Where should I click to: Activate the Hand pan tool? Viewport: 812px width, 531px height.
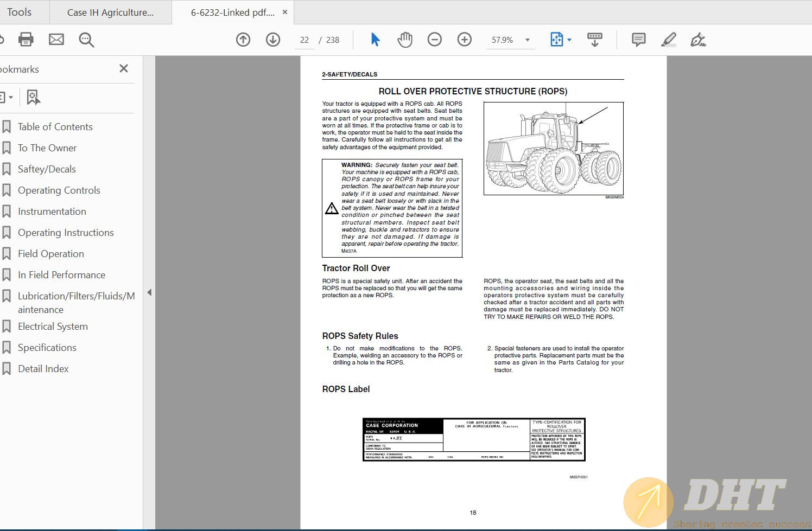405,40
